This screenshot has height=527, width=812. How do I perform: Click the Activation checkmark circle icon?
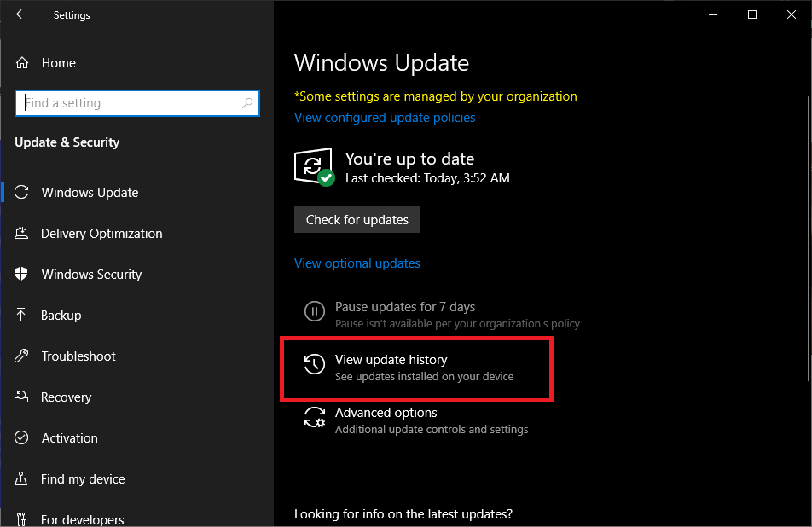coord(21,437)
